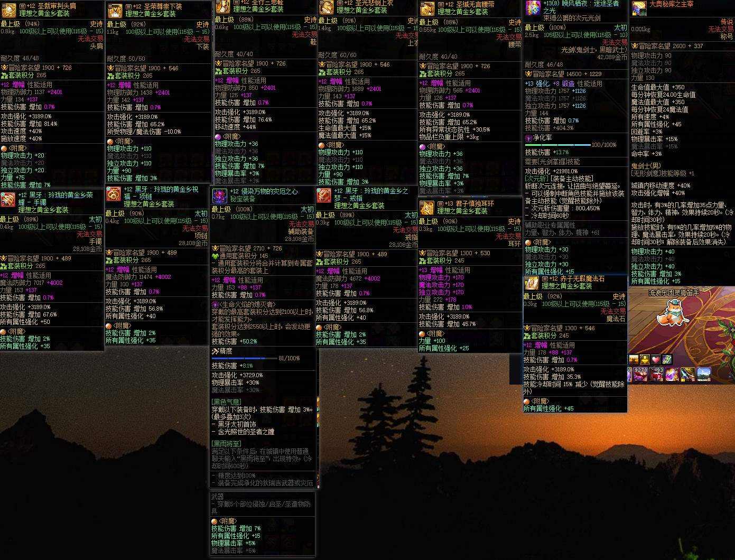Click the golden figure buff icon

point(645,360)
